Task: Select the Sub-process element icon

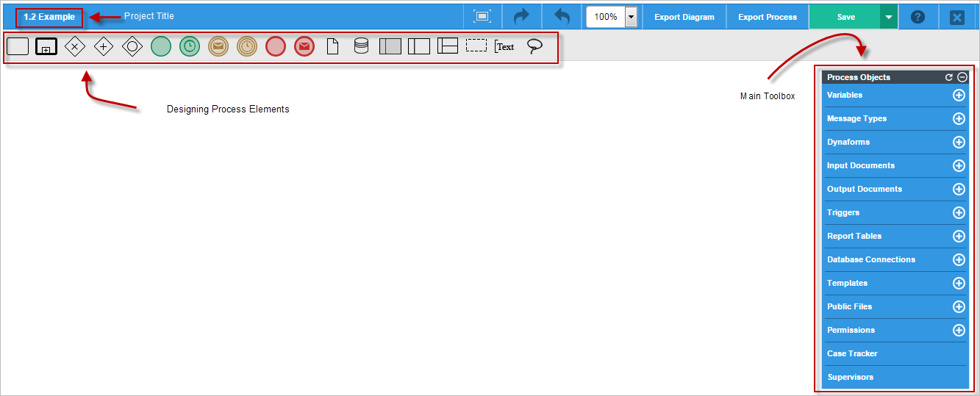Action: (46, 46)
